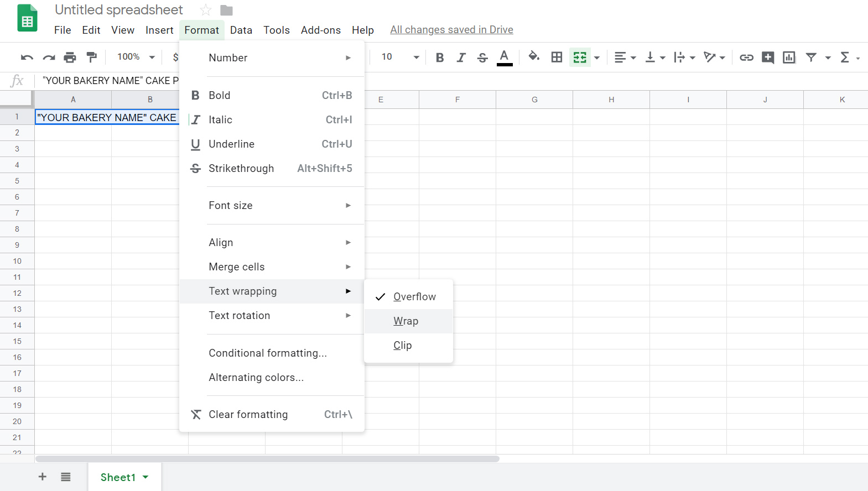The image size is (868, 491).
Task: Choose Italic from the Format menu
Action: (272, 119)
